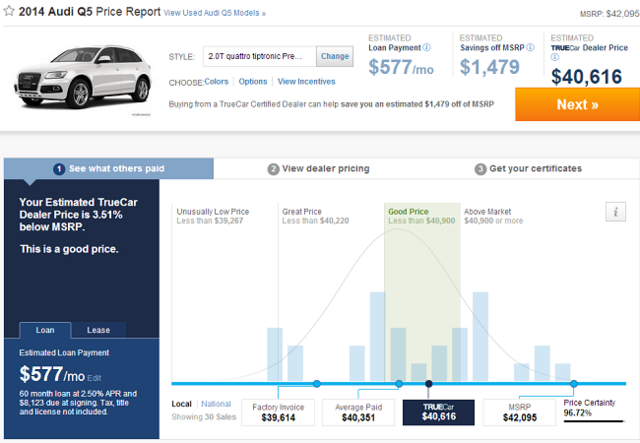Click the white Audi Q5 vehicle image
Image resolution: width=640 pixels, height=443 pixels.
(83, 77)
